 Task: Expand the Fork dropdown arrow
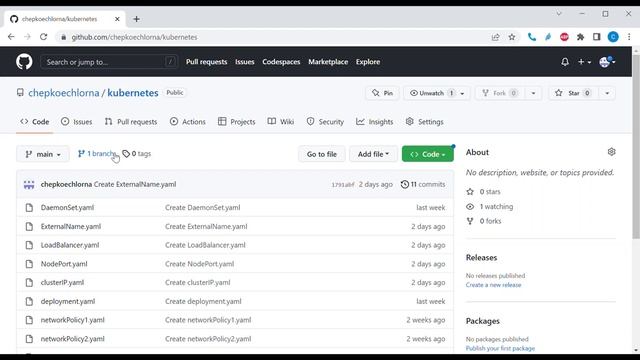point(533,93)
